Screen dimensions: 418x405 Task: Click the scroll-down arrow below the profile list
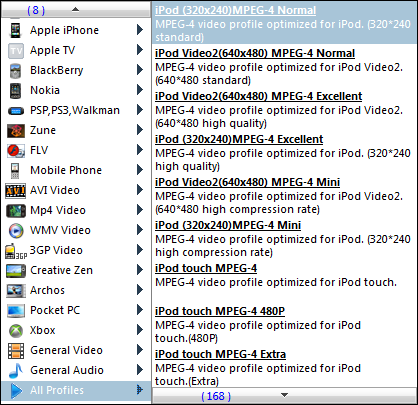click(284, 395)
